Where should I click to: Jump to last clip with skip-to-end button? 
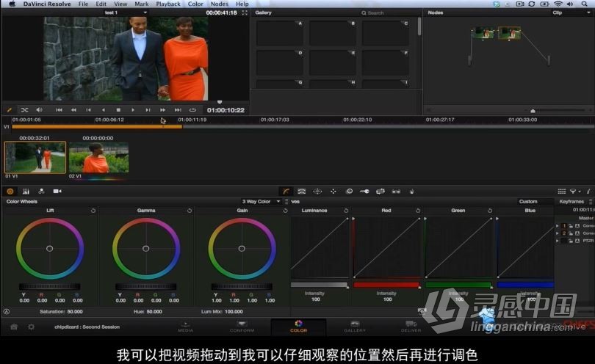click(x=178, y=110)
